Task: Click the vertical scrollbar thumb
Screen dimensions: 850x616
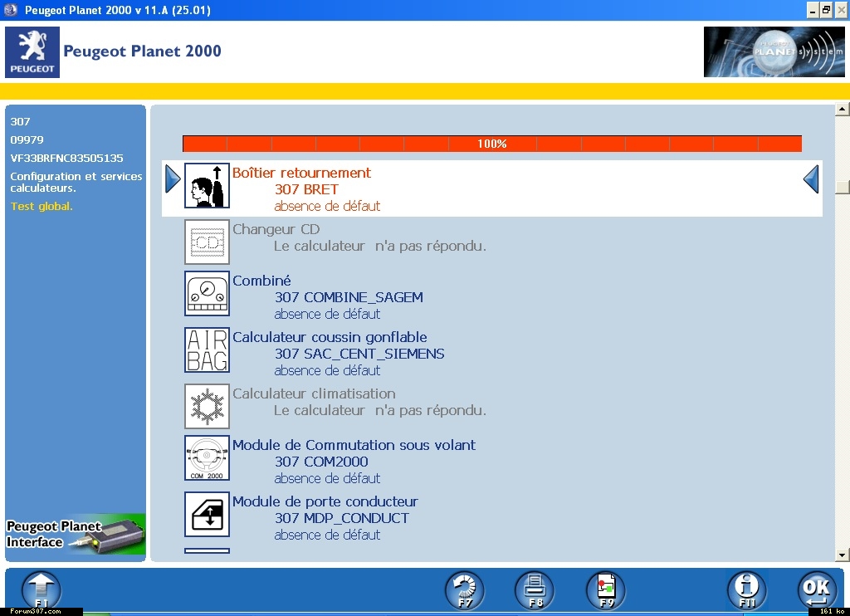Action: [x=842, y=187]
